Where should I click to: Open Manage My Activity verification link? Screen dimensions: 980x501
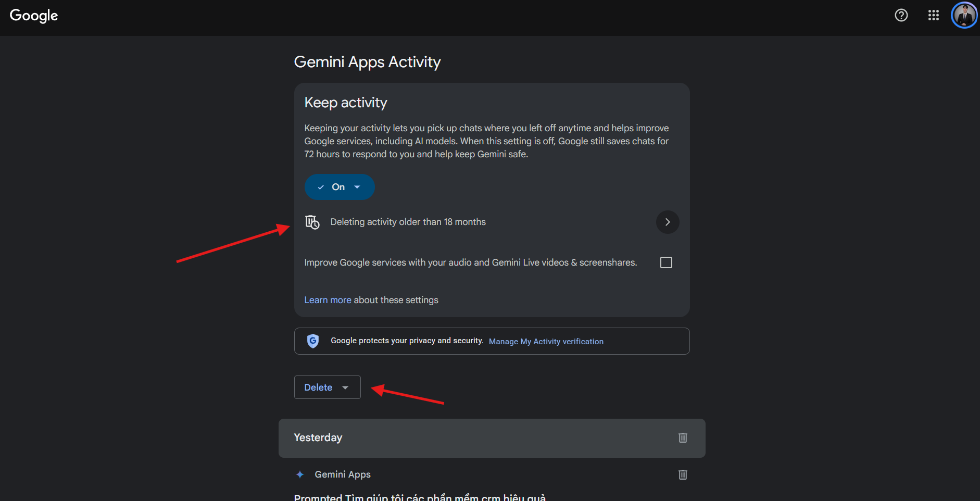pos(546,342)
